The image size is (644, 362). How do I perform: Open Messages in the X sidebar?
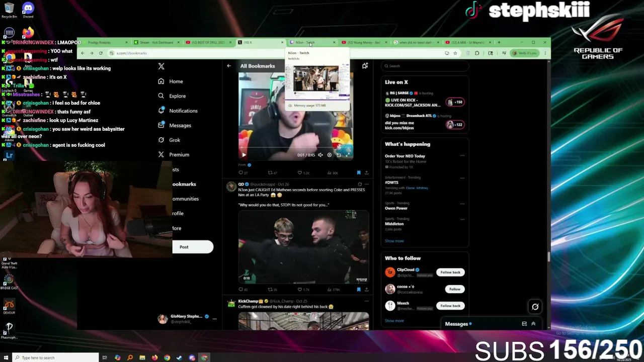pyautogui.click(x=174, y=125)
